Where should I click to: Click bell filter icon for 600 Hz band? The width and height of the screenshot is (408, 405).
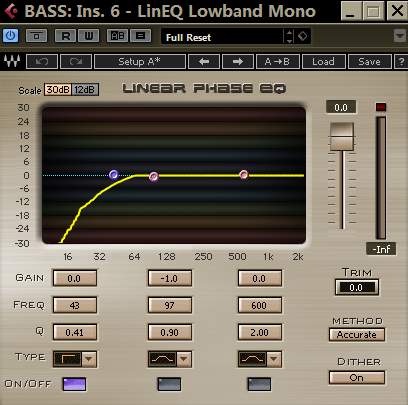[252, 359]
